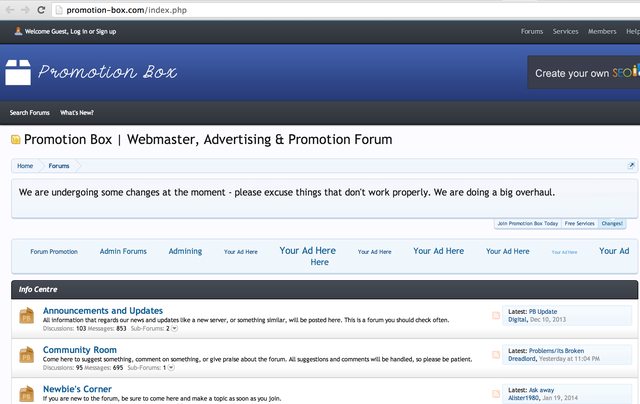The width and height of the screenshot is (640, 404).
Task: Click the guest user avatar icon
Action: [18, 31]
